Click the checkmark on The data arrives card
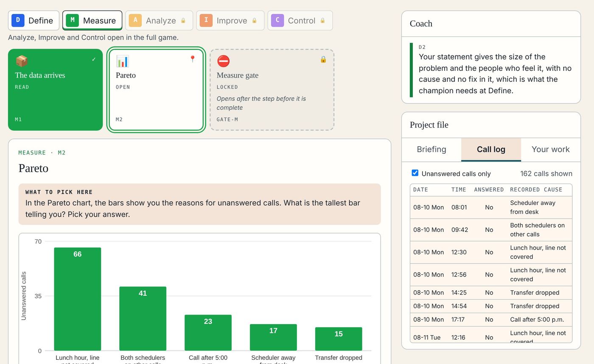Screen dimensions: 594x364 (x=94, y=59)
